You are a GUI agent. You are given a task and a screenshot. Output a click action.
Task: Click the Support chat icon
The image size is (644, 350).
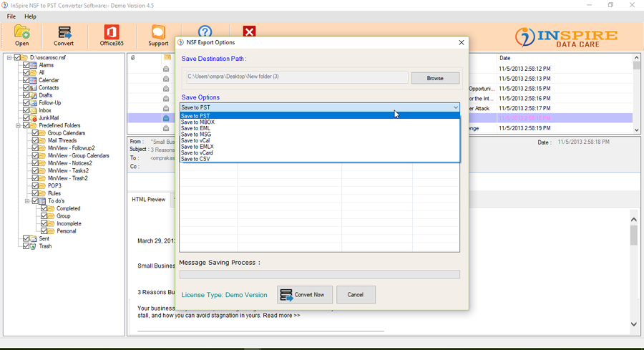pyautogui.click(x=158, y=32)
